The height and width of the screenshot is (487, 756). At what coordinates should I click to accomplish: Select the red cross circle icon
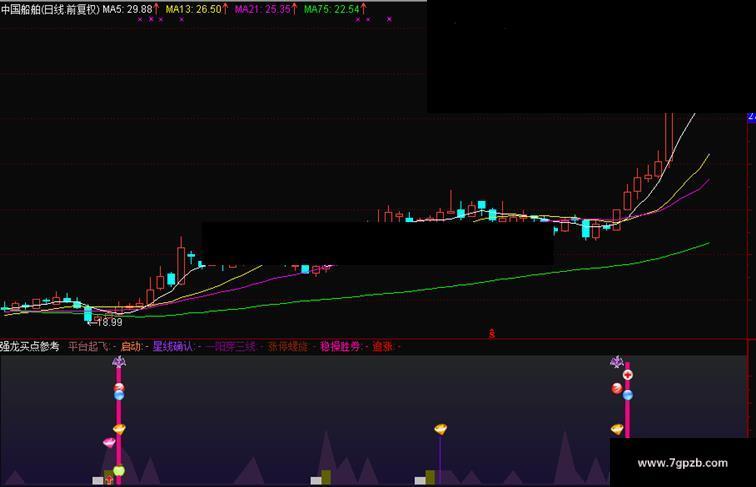627,375
